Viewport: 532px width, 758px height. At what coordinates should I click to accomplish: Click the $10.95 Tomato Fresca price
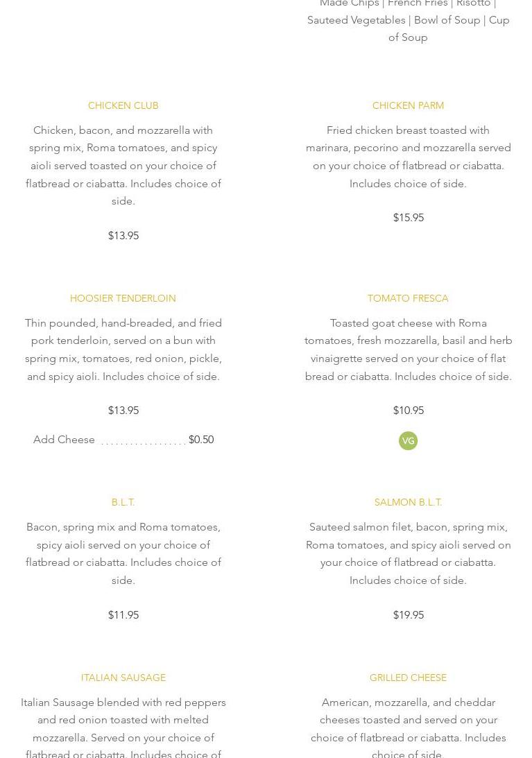[408, 411]
